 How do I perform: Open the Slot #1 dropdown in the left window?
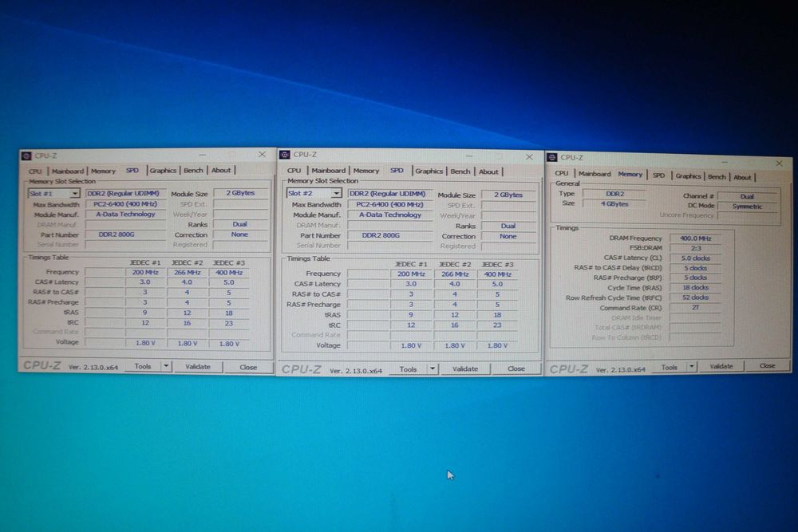click(x=75, y=193)
